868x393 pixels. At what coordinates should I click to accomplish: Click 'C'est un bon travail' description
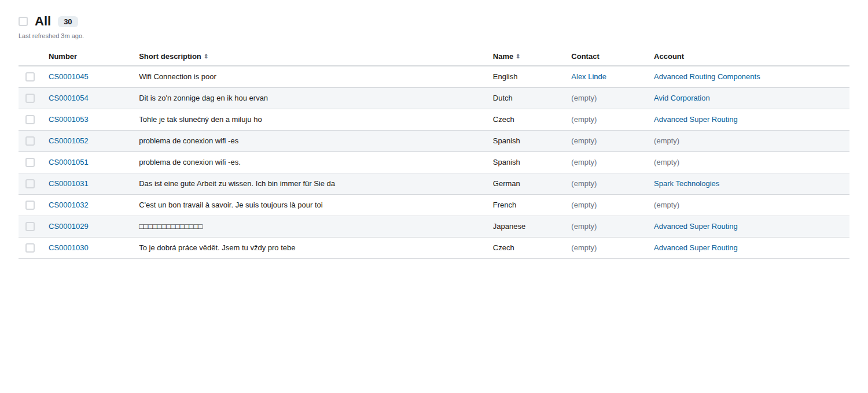pyautogui.click(x=231, y=205)
